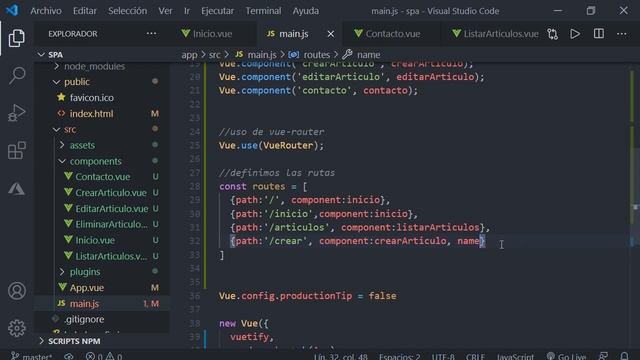Click the compare changes icon in editor toolbar
The image size is (640, 360).
552,34
